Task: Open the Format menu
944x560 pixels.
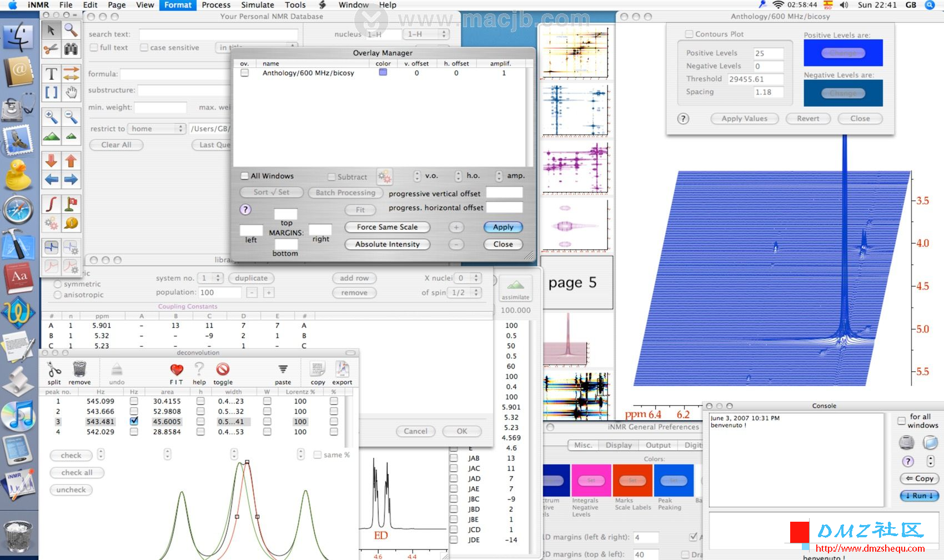Action: (x=178, y=5)
